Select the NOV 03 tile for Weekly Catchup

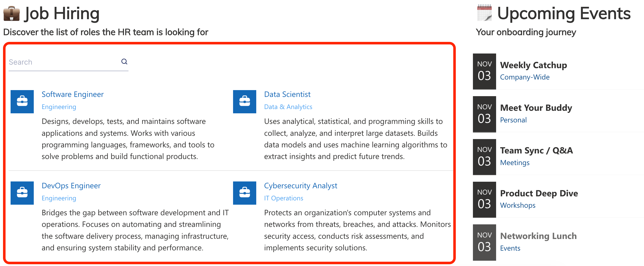point(484,71)
